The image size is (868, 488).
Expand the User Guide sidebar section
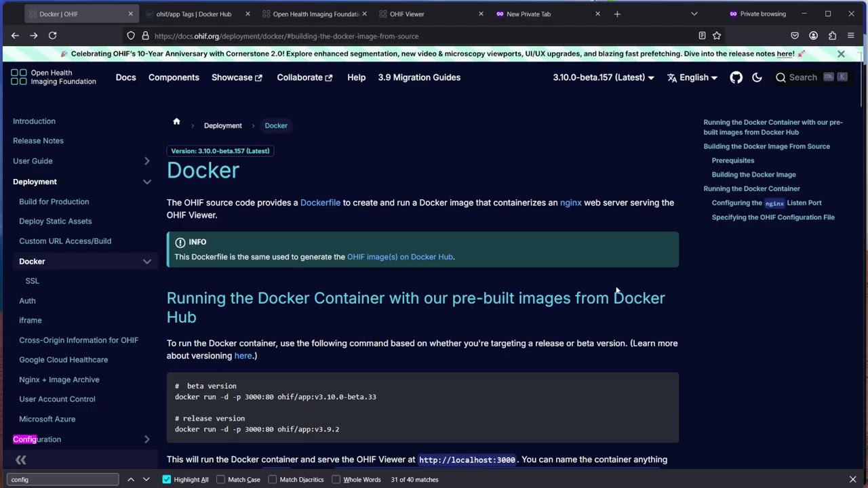tap(146, 161)
